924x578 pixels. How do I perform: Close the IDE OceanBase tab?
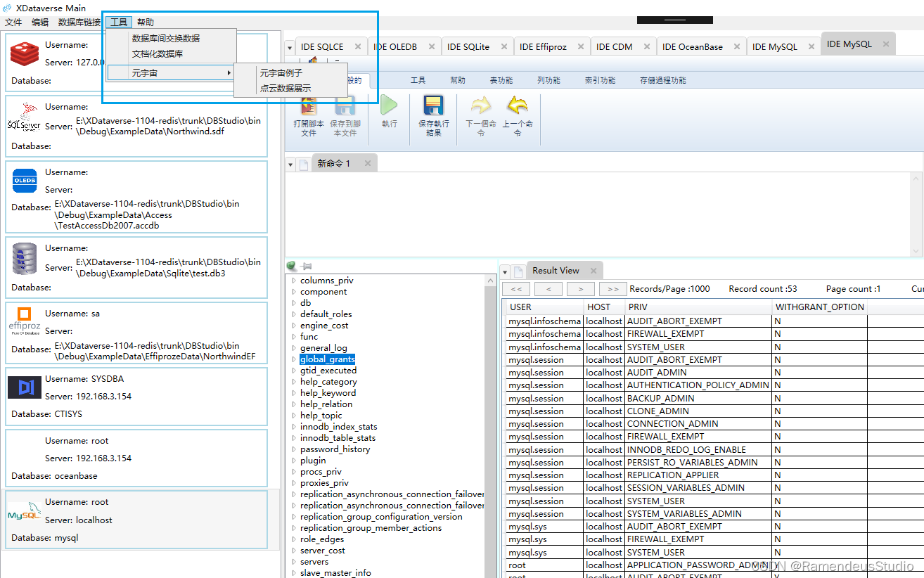click(x=737, y=46)
